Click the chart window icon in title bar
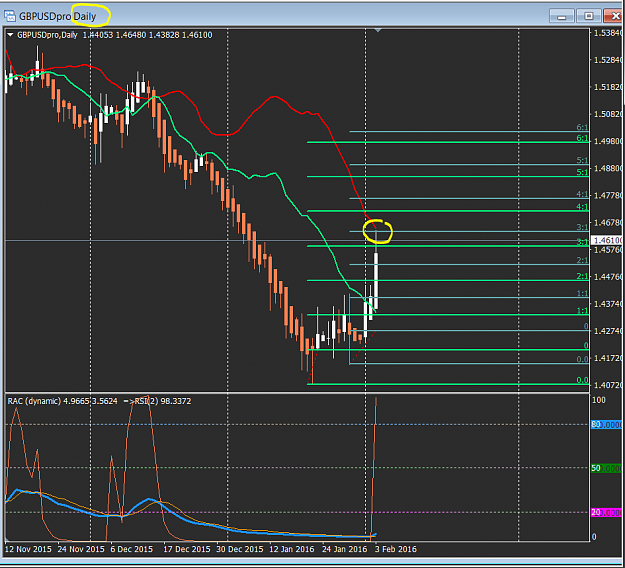The image size is (625, 568). click(10, 16)
